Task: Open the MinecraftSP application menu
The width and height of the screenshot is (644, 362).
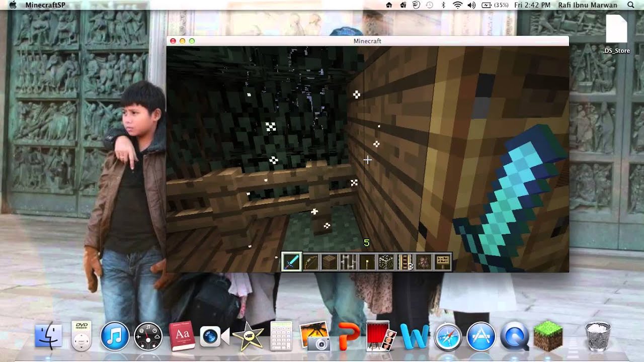Action: pos(45,5)
